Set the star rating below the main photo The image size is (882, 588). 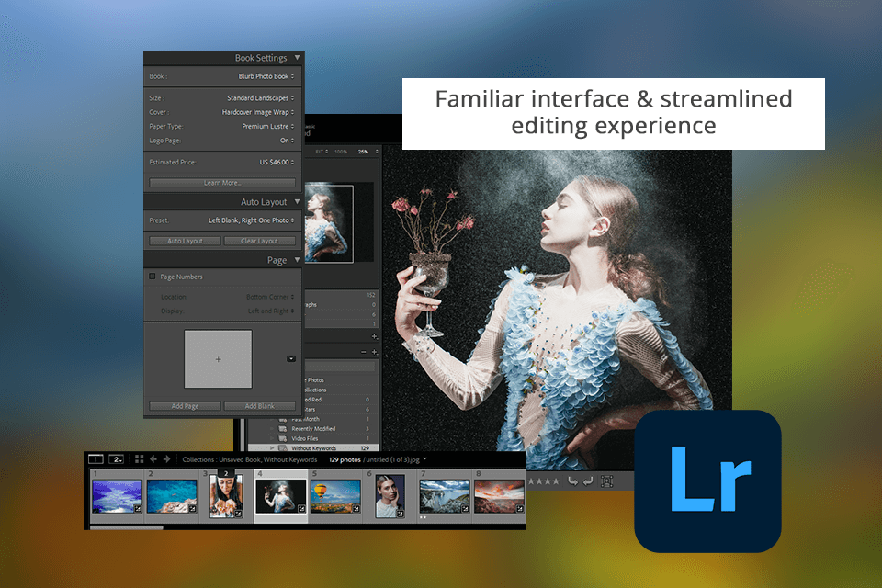tap(543, 481)
